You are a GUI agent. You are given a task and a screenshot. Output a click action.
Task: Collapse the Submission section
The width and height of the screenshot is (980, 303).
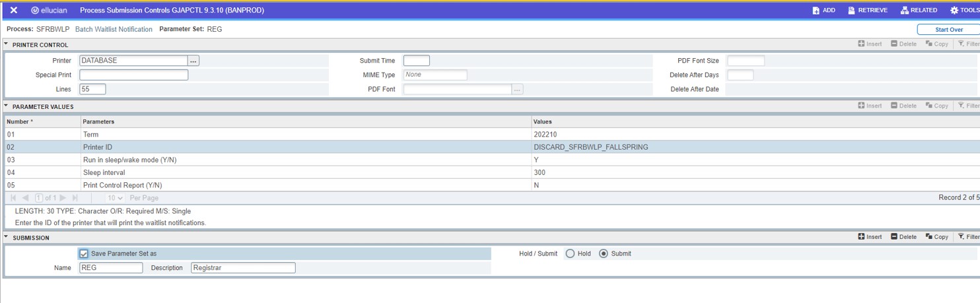(x=7, y=237)
